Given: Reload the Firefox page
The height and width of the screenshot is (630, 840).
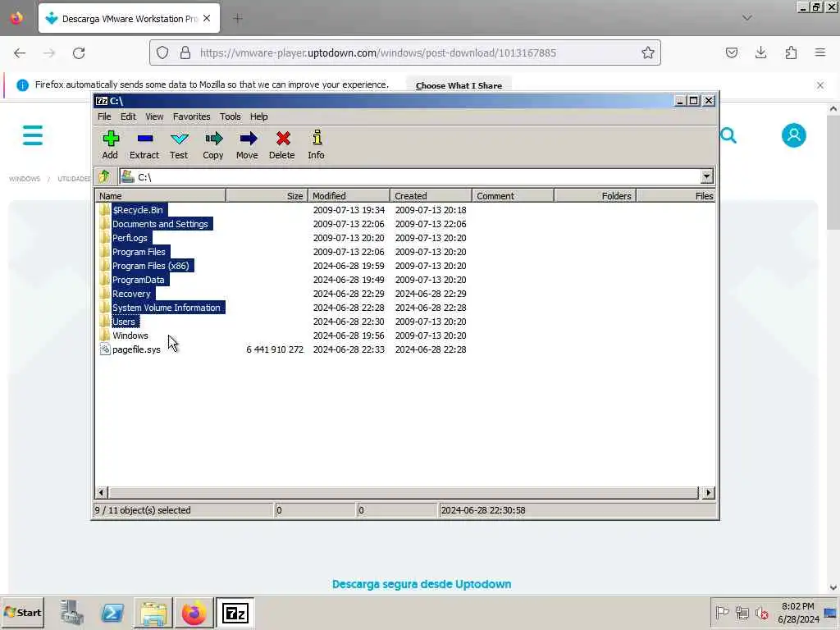Looking at the screenshot, I should coord(79,53).
